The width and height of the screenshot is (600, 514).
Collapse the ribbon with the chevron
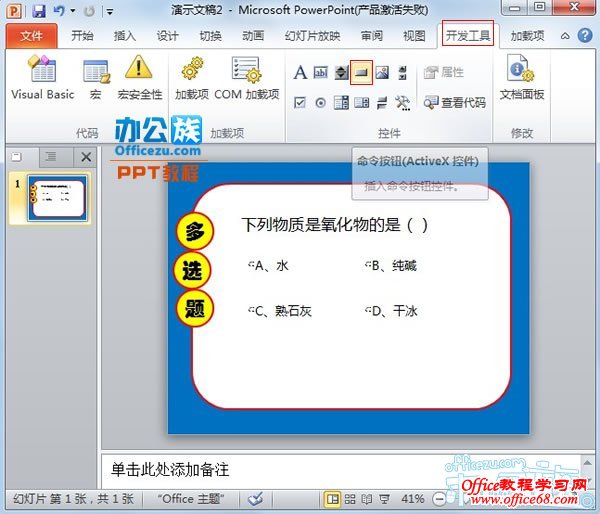[566, 36]
